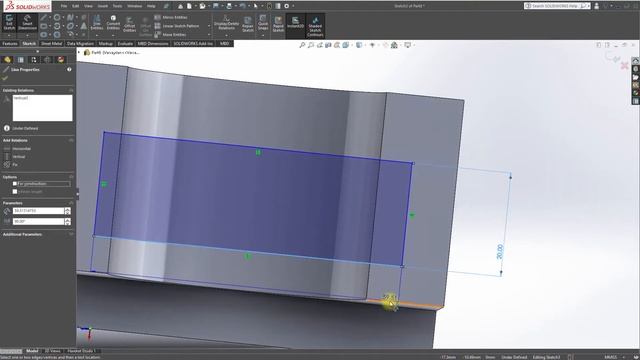Screen dimensions: 640x360
Task: Click the Hide/Show Items icon
Action: [372, 45]
